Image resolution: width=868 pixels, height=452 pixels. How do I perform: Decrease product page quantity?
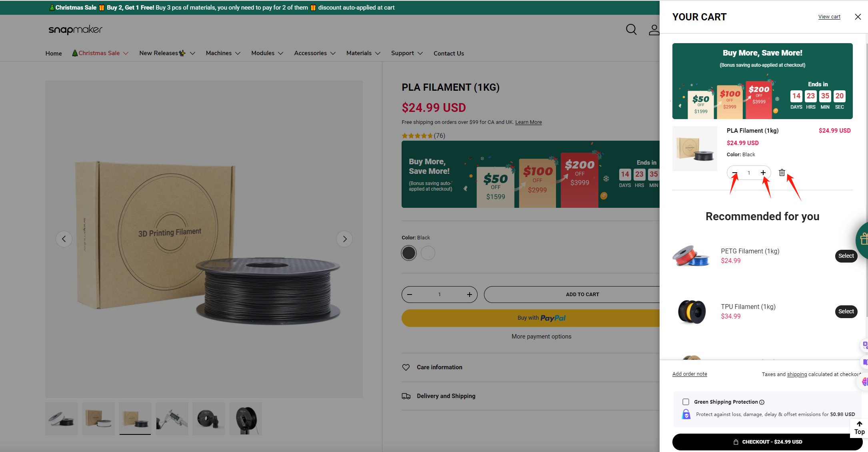coord(410,295)
